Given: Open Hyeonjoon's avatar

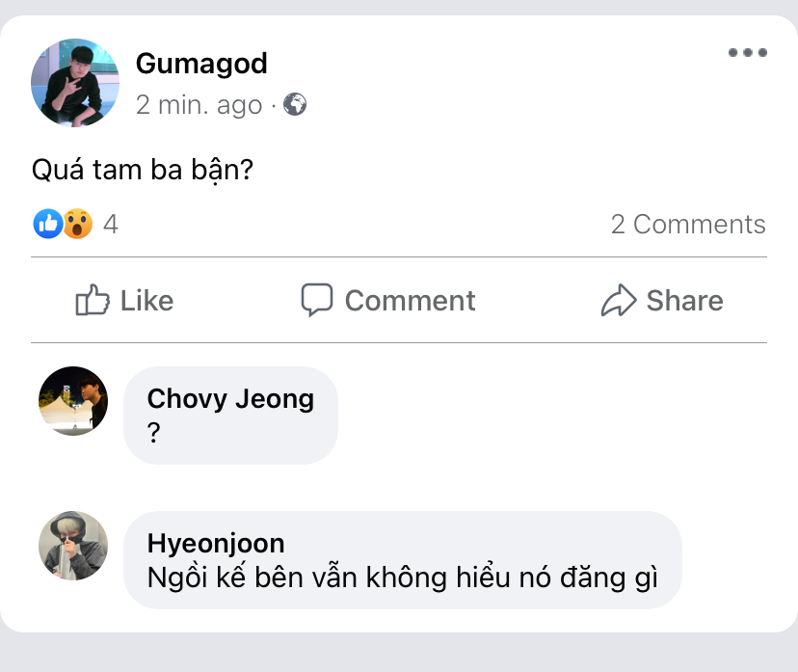Looking at the screenshot, I should click(x=73, y=546).
